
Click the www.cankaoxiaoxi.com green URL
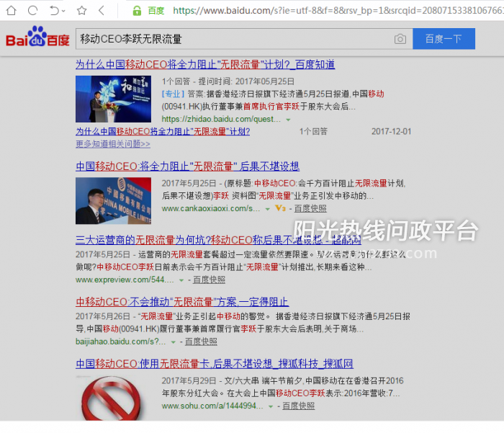pos(210,208)
